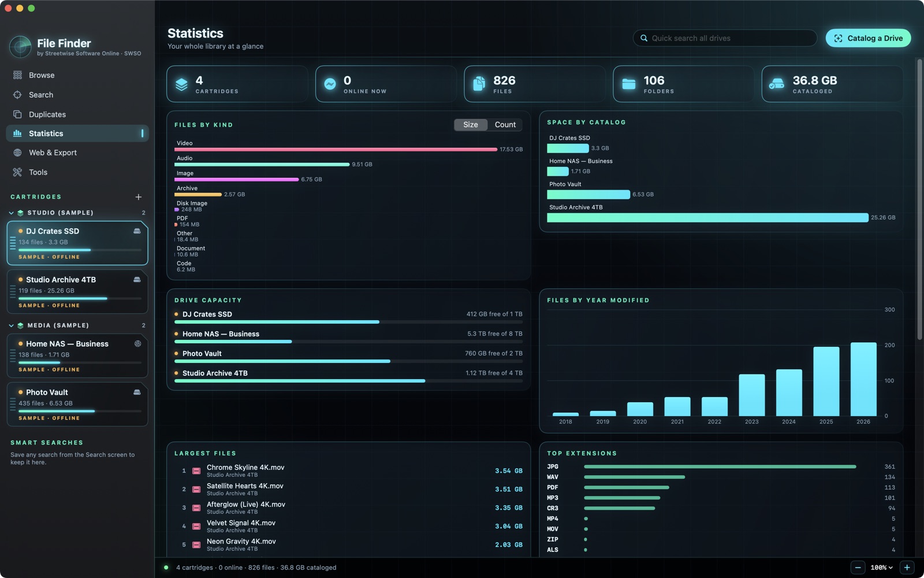The height and width of the screenshot is (578, 924).
Task: Zoom out with the minus button
Action: click(x=858, y=568)
